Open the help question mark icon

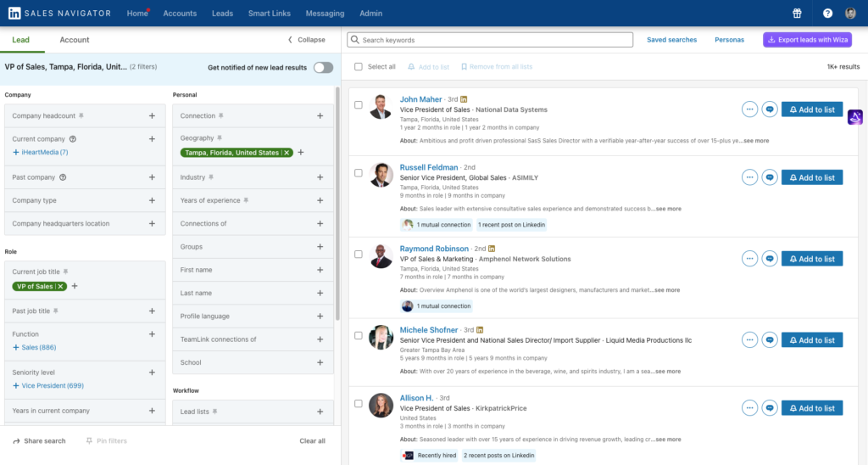pos(827,14)
